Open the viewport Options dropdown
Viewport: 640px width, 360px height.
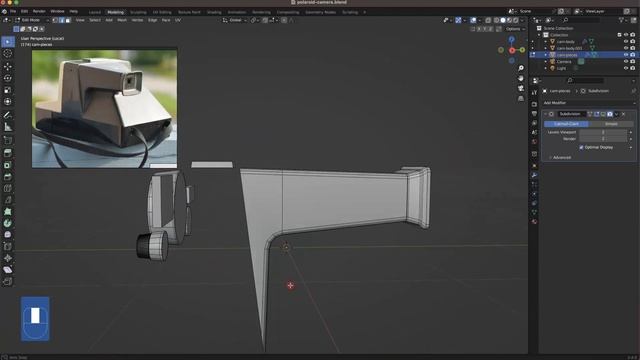[x=515, y=29]
